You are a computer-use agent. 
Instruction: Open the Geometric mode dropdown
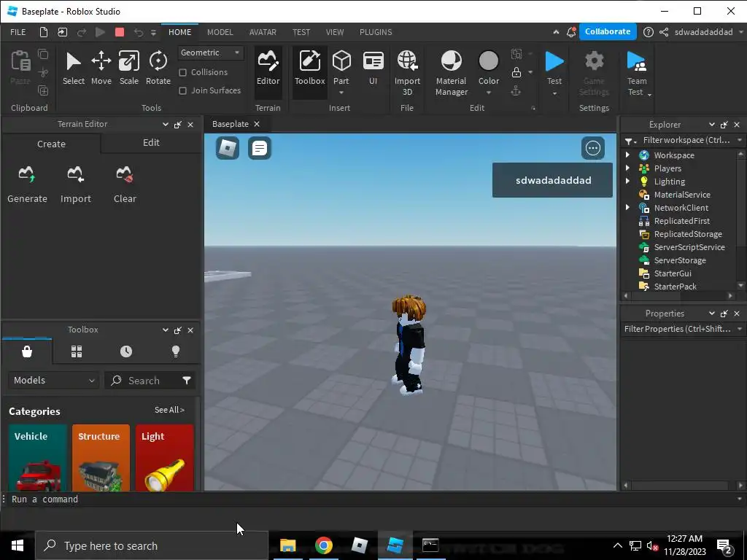click(211, 52)
